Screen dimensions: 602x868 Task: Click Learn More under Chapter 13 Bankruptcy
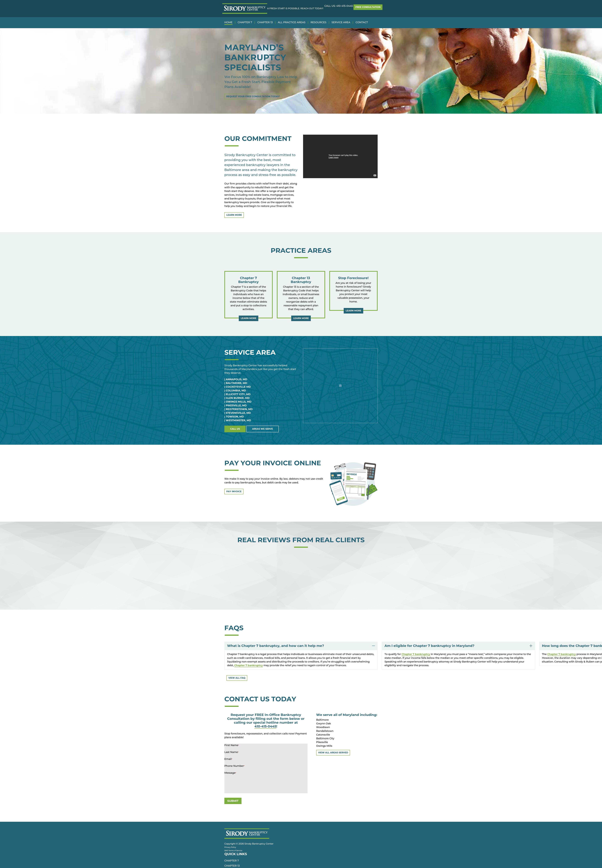[301, 318]
